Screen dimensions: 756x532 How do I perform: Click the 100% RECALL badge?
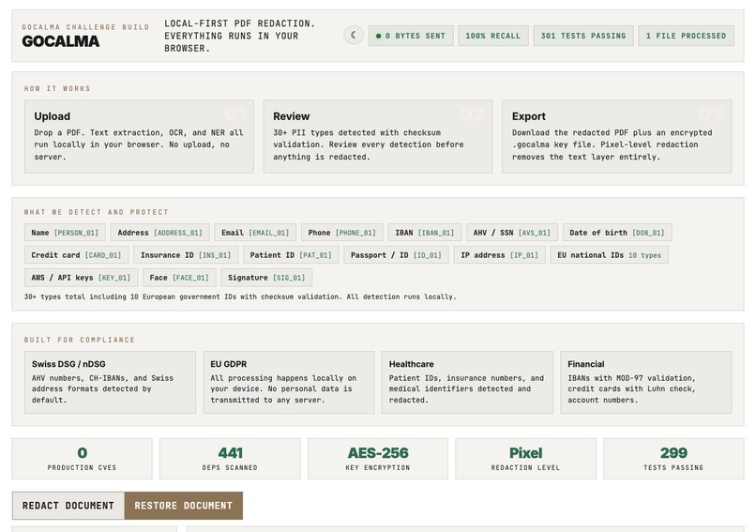[493, 36]
